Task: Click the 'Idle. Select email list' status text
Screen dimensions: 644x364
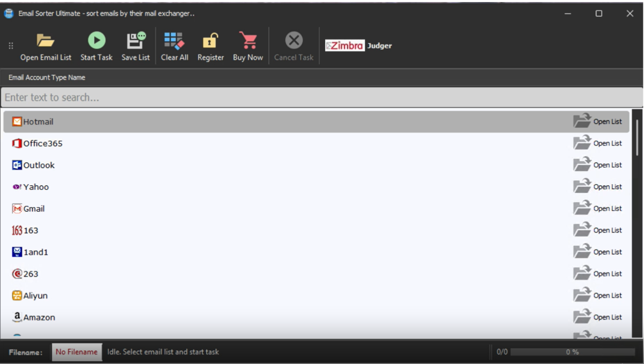Action: 163,352
